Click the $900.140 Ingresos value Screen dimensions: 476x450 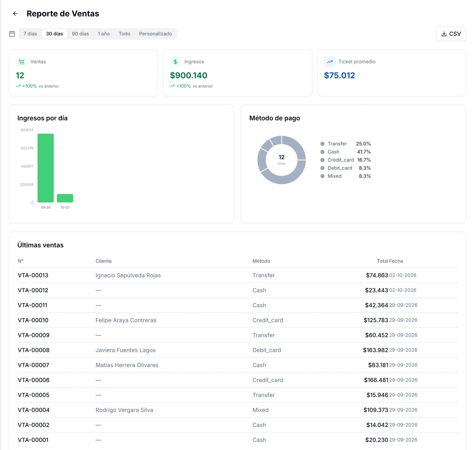(x=189, y=75)
